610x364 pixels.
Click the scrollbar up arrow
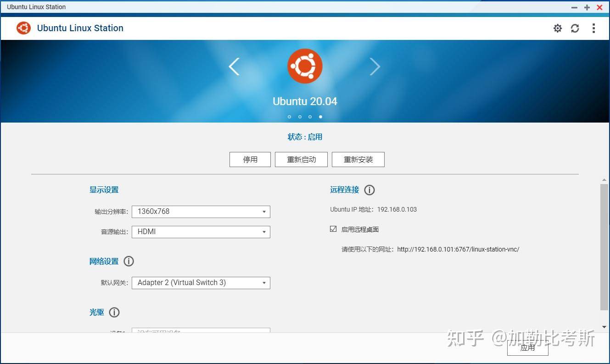pyautogui.click(x=604, y=179)
